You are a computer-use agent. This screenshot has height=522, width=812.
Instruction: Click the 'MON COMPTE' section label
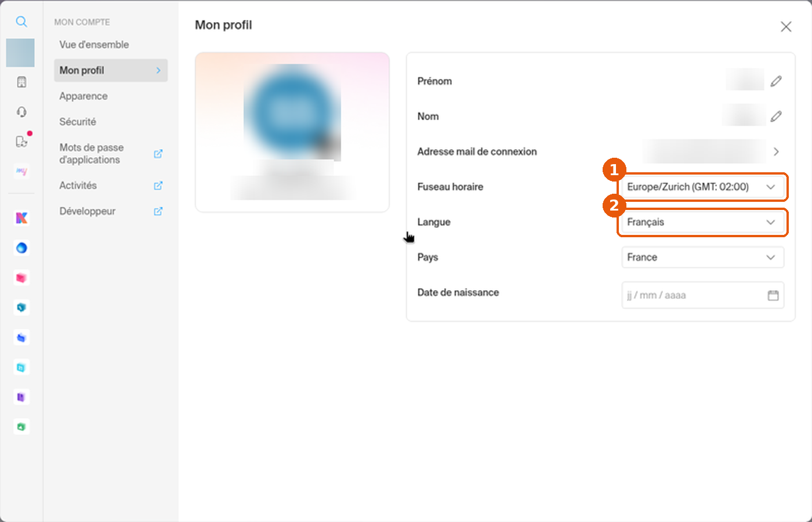[x=82, y=22]
